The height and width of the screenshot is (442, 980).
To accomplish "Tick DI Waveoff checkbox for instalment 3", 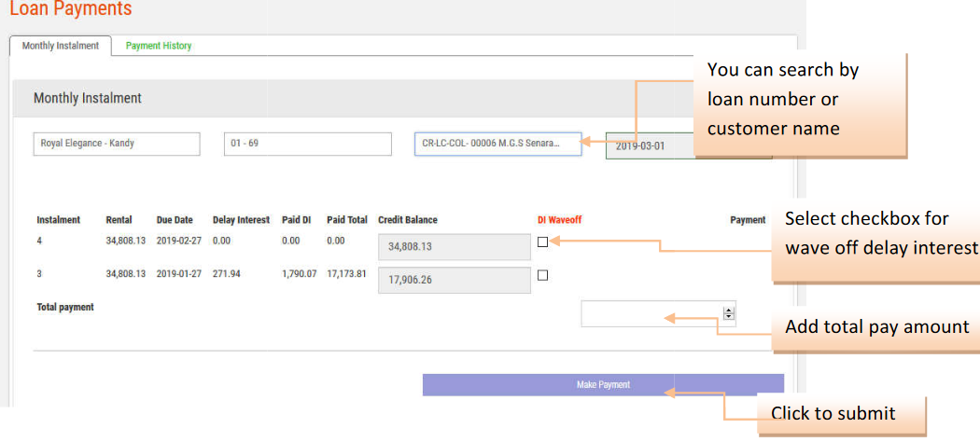I will [x=542, y=275].
